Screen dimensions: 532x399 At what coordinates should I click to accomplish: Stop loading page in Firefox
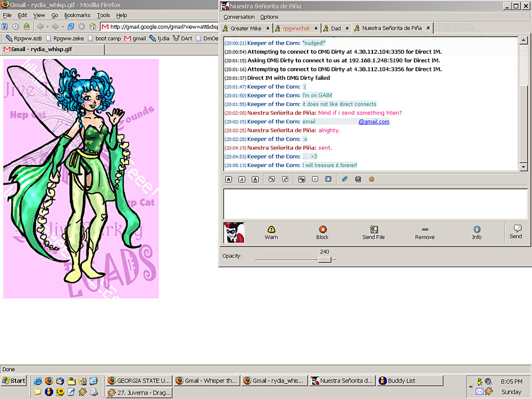pyautogui.click(x=82, y=27)
